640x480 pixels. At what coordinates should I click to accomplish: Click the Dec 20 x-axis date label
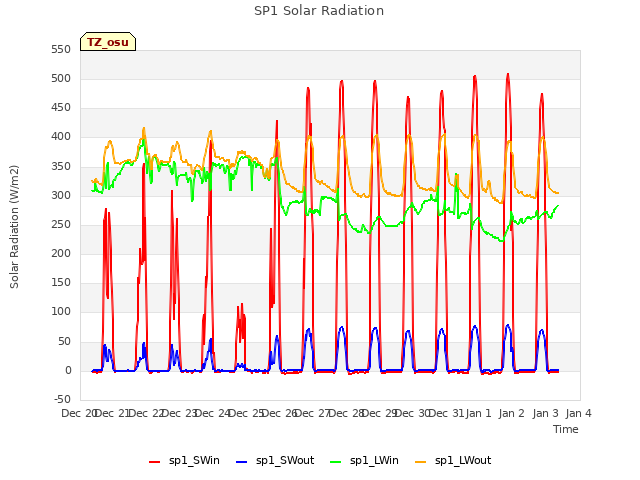(79, 413)
